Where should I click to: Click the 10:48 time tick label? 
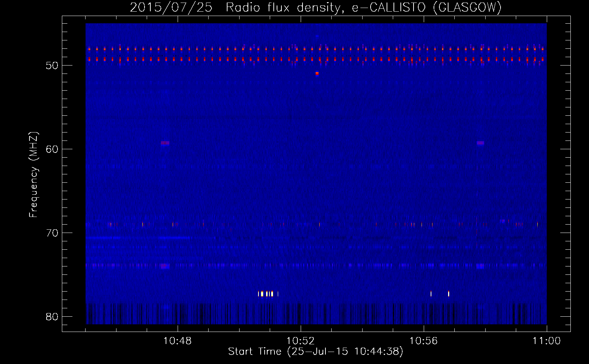pos(178,341)
